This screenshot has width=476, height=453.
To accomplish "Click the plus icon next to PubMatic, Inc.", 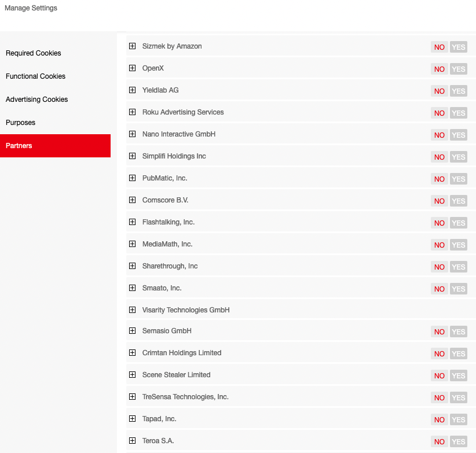I will [x=132, y=178].
